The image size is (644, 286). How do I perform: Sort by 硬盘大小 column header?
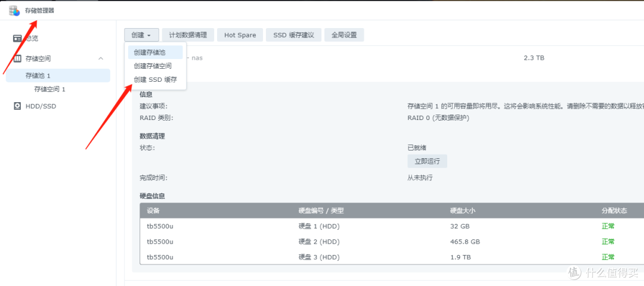point(463,211)
